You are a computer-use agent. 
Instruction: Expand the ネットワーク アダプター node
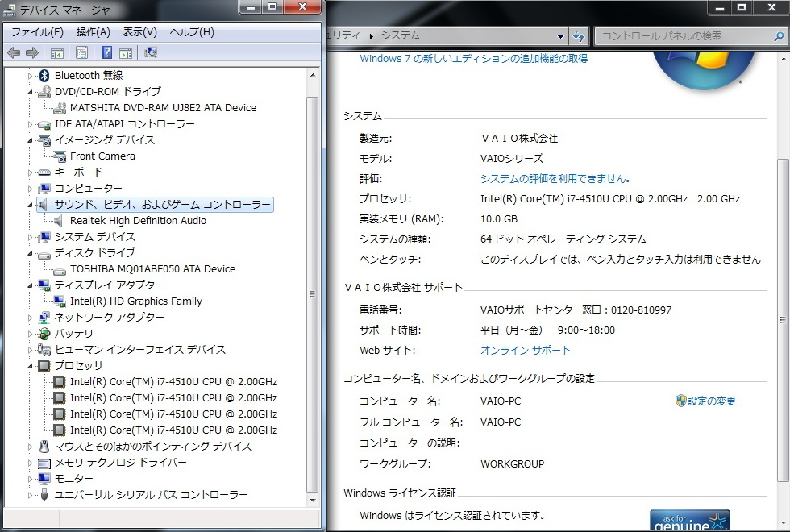click(x=31, y=318)
